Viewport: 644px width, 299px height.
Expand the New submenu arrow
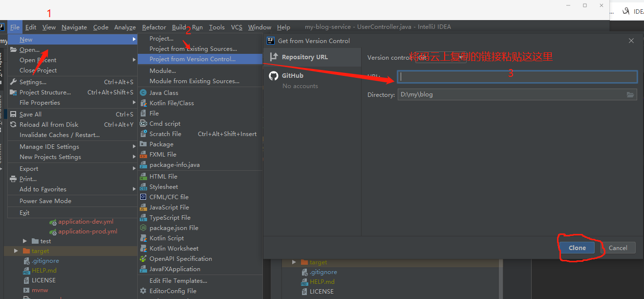[134, 40]
